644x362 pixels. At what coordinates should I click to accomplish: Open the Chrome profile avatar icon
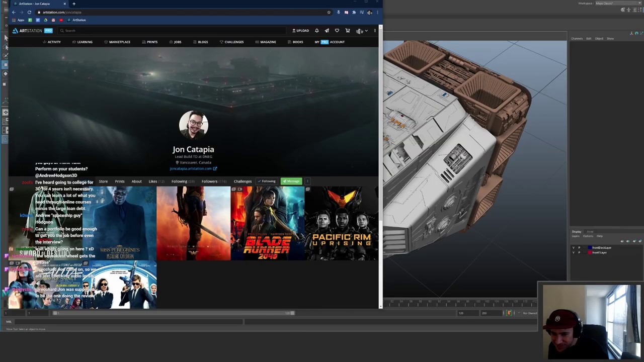(369, 12)
